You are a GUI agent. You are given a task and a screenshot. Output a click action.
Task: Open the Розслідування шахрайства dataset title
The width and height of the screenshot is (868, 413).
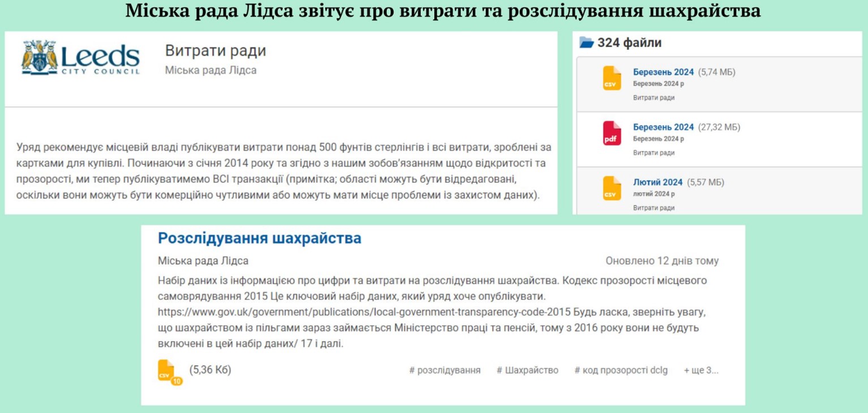click(259, 238)
